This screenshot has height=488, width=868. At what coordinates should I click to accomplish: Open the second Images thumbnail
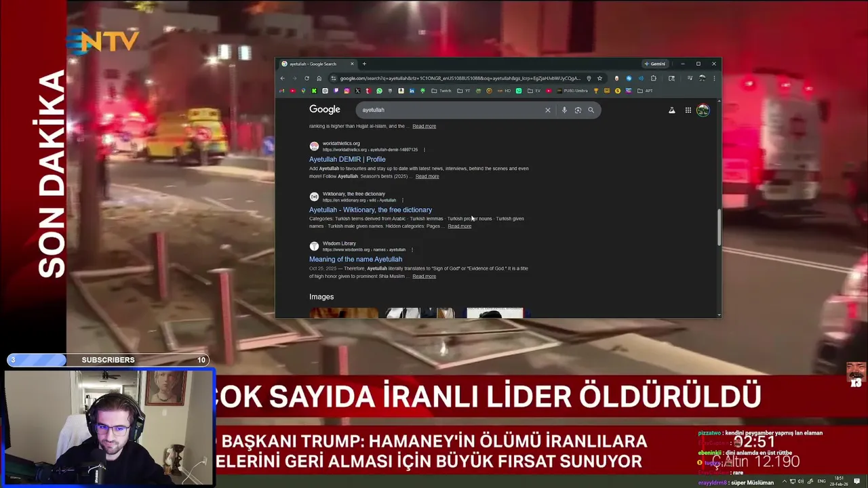420,312
